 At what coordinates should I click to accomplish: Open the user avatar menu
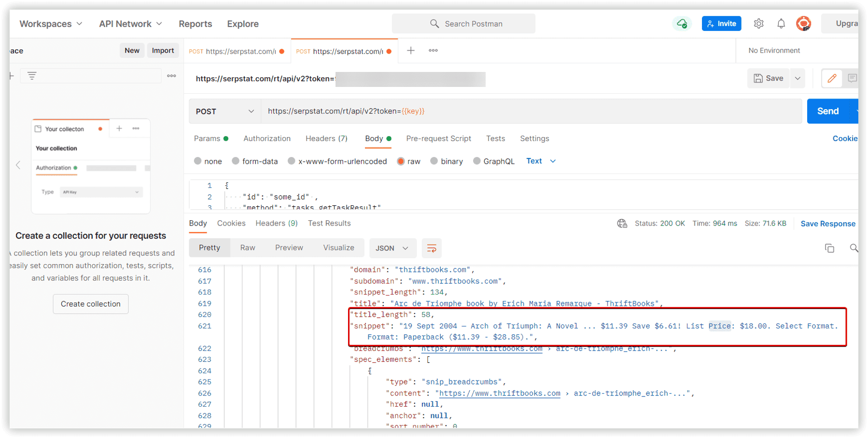pyautogui.click(x=804, y=24)
